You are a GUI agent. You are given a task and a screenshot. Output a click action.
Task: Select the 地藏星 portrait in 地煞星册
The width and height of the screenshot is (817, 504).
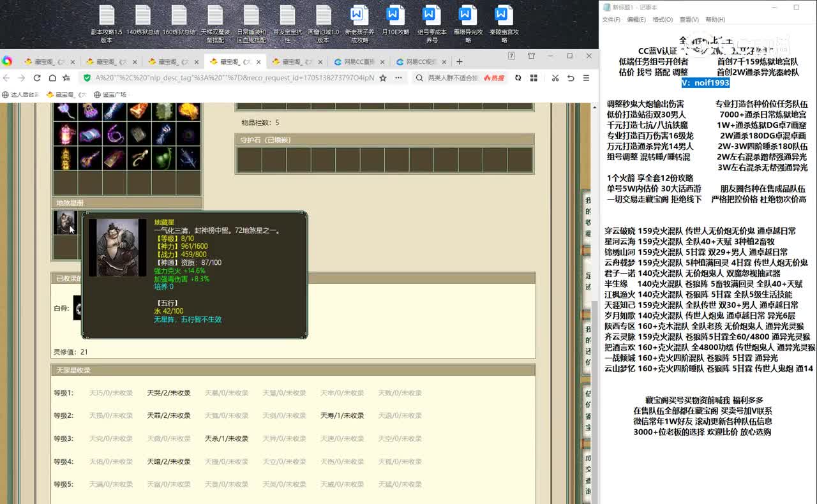point(64,222)
